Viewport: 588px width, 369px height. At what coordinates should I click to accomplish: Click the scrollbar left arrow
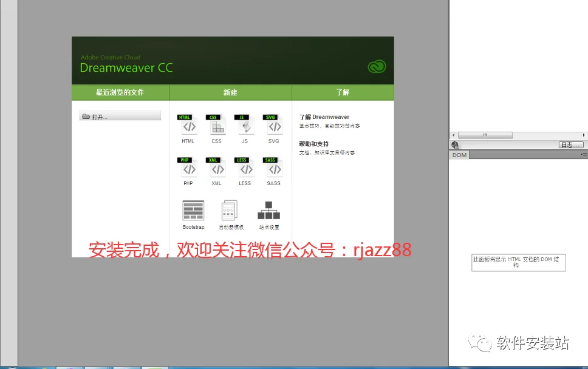453,135
